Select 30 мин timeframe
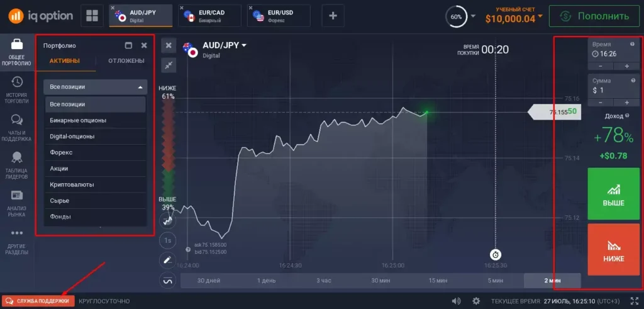Viewport: 644px width, 309px height. pyautogui.click(x=380, y=281)
